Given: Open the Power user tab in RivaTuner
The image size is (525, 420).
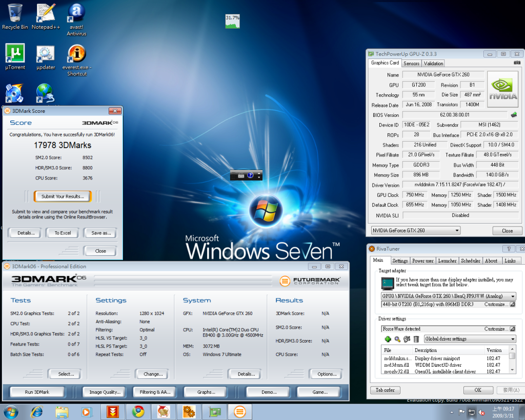Looking at the screenshot, I should pos(422,261).
